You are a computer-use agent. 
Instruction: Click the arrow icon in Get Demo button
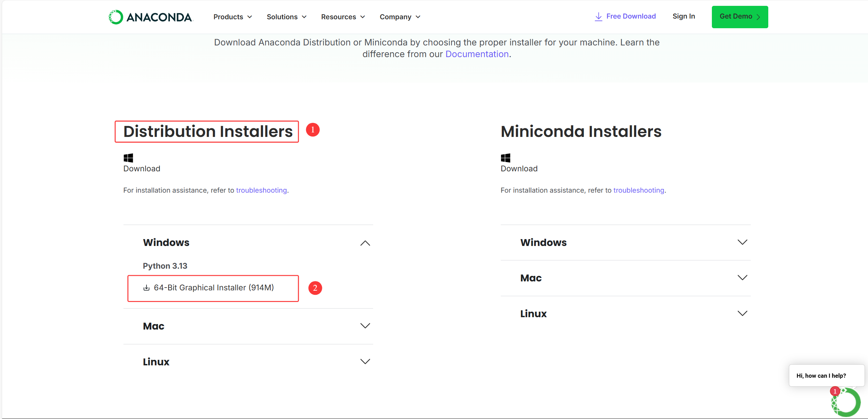coord(758,17)
